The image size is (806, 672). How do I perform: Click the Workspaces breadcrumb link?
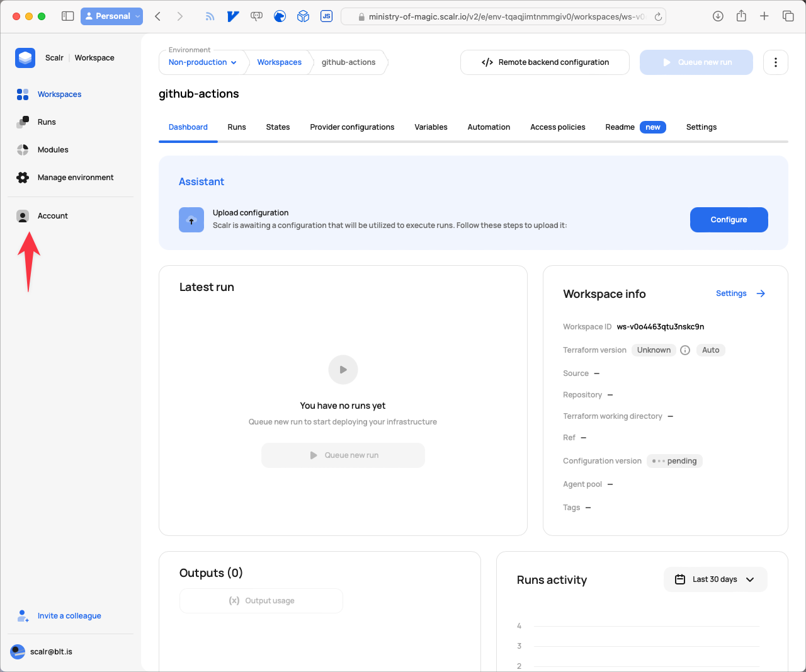pyautogui.click(x=280, y=62)
